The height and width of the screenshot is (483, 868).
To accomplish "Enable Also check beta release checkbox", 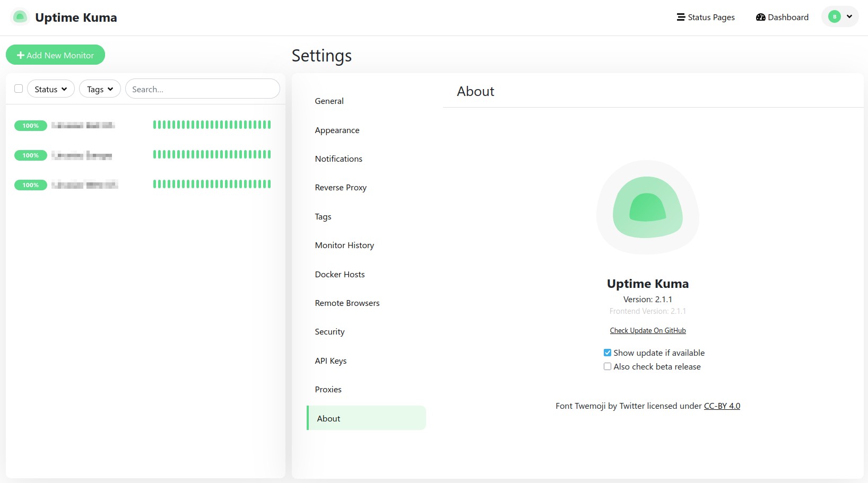I will click(607, 367).
